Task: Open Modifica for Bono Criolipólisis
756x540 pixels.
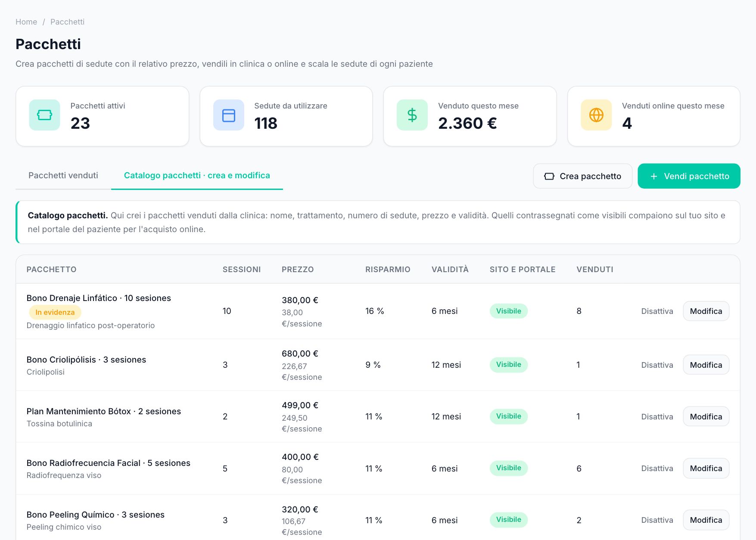Action: click(x=706, y=365)
